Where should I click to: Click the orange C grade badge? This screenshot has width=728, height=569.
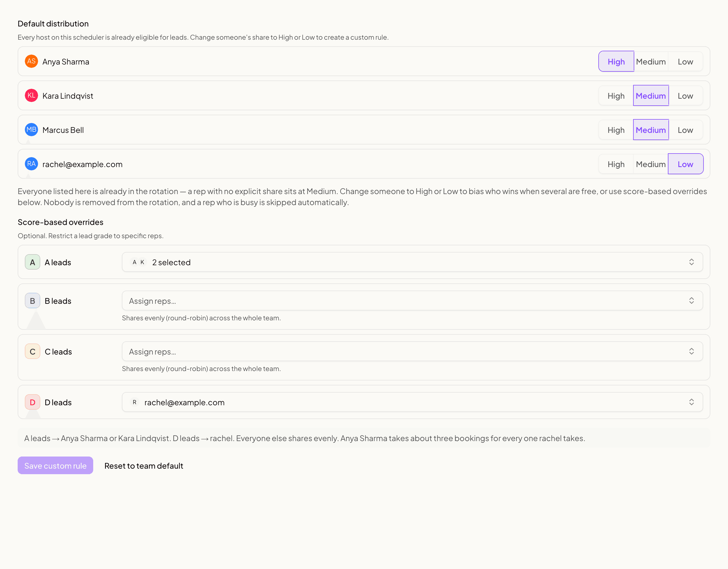pos(32,351)
